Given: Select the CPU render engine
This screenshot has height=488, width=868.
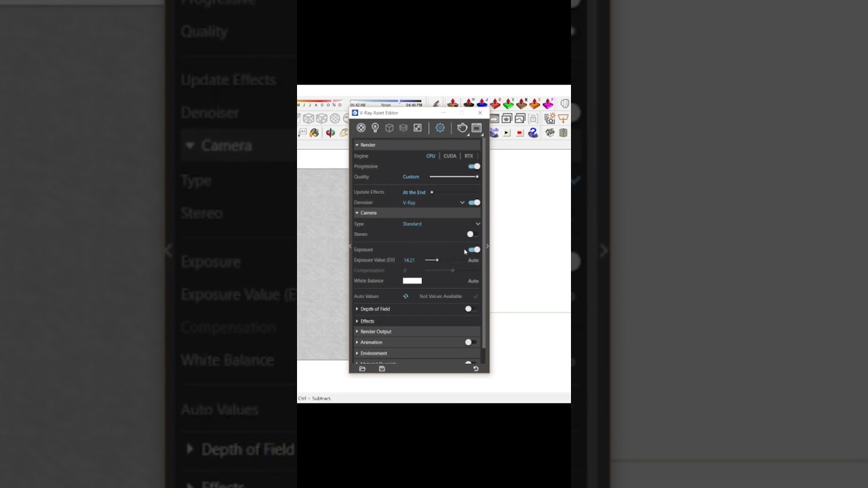Looking at the screenshot, I should click(431, 156).
